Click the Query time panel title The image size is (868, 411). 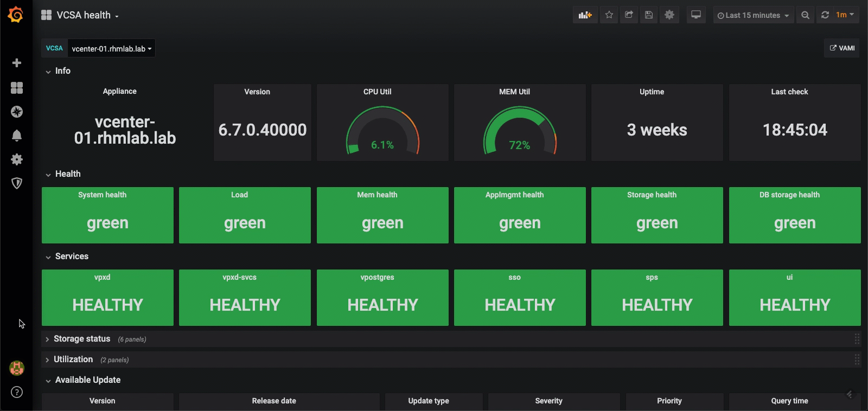point(790,401)
